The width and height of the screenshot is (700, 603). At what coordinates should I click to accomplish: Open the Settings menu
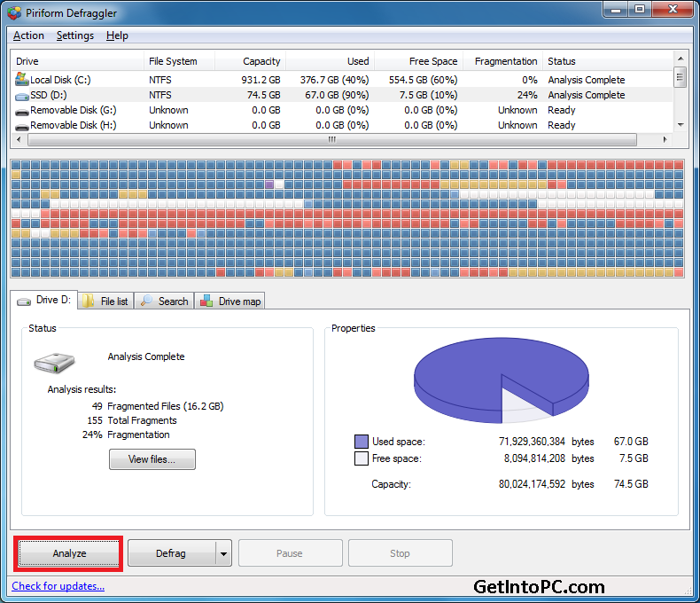75,35
